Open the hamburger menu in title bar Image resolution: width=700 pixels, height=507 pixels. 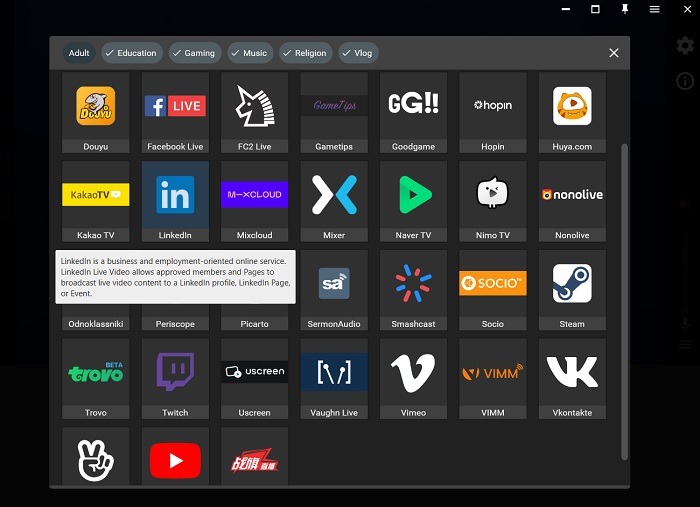pos(654,9)
